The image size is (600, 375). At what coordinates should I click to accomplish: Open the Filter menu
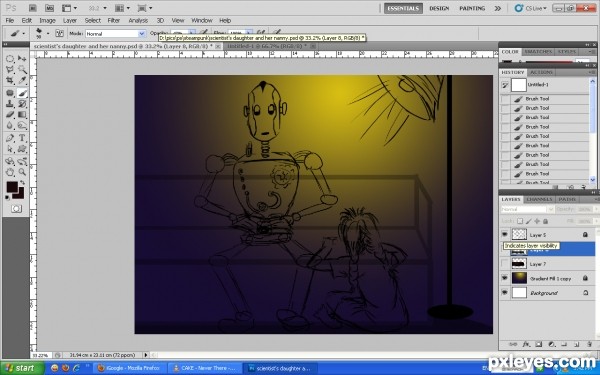(x=114, y=20)
